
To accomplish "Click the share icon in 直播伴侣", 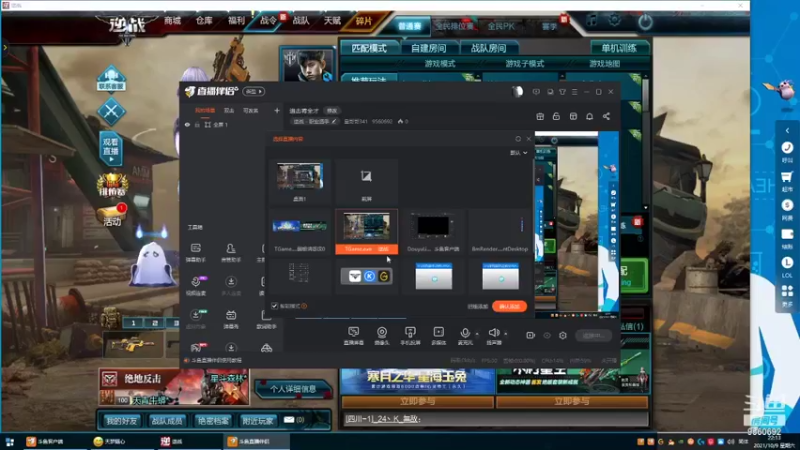I will (606, 116).
